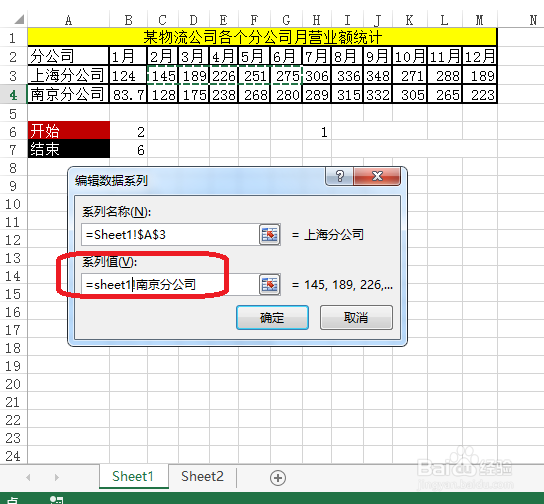Image resolution: width=544 pixels, height=504 pixels.
Task: Click cell with value 2 next to 开始
Action: [x=129, y=132]
